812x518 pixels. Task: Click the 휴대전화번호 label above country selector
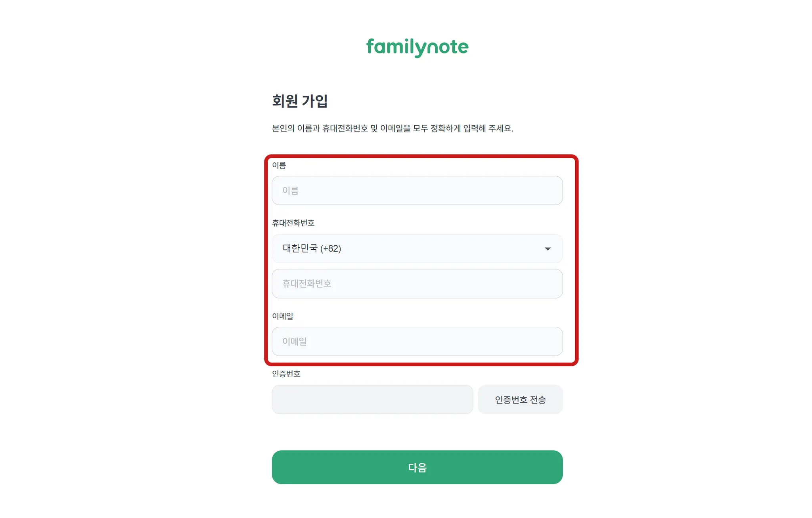pos(293,223)
